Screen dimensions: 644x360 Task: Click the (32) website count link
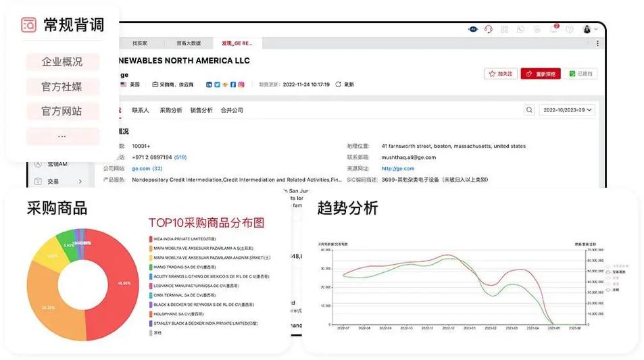(x=157, y=169)
